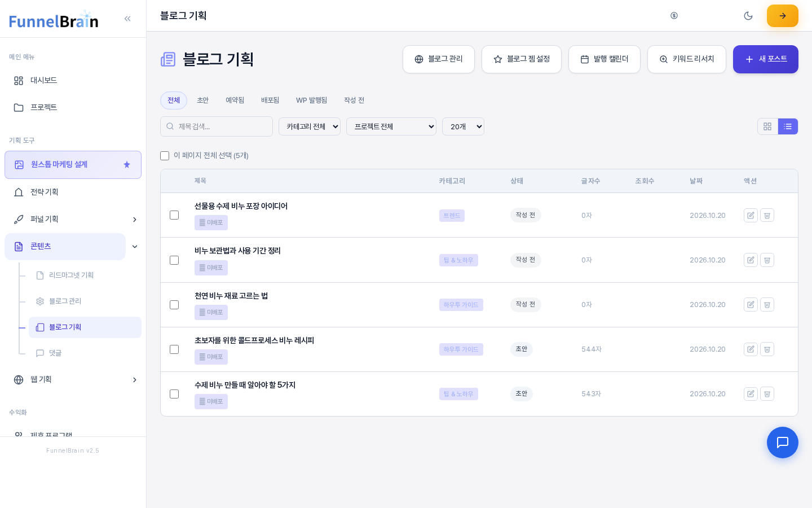Open 리드마그넷 기획 in sidebar

click(85, 275)
